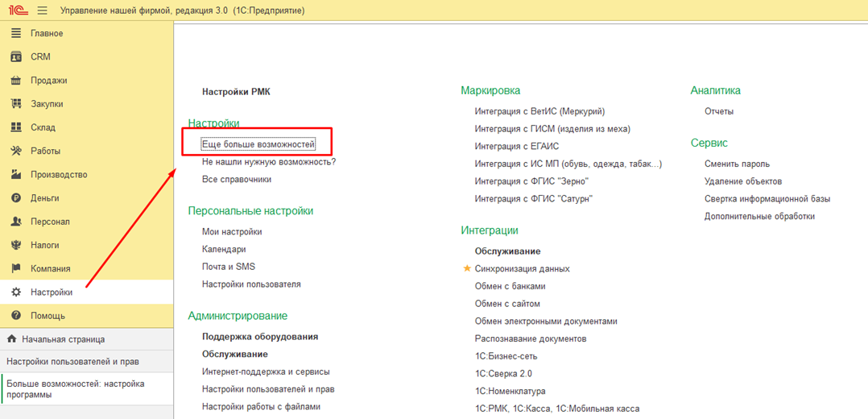The height and width of the screenshot is (419, 868).
Task: Open Обмен электронными документами
Action: [x=546, y=322]
